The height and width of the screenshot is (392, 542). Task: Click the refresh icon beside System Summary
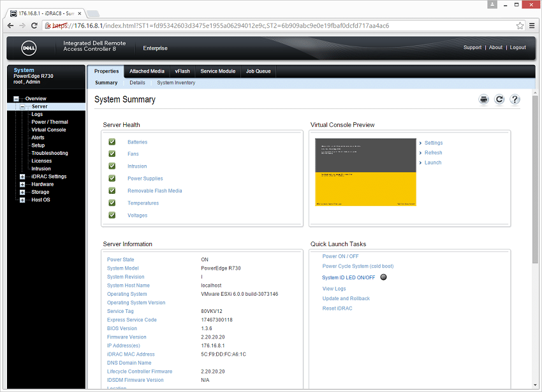point(499,99)
